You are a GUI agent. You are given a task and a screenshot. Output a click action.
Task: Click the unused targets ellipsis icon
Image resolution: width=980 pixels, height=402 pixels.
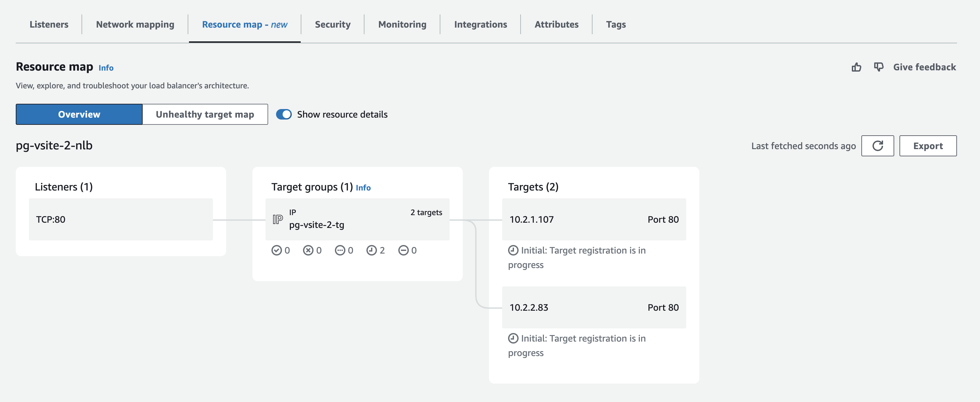(x=340, y=250)
